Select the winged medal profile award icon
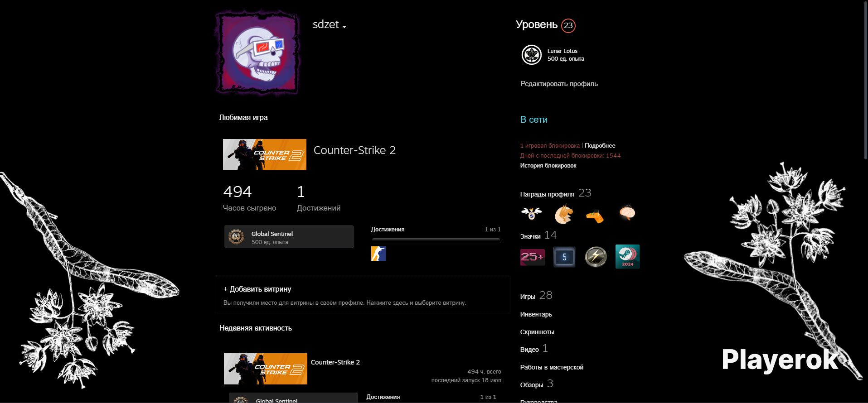Viewport: 868px width, 403px height. pyautogui.click(x=531, y=213)
